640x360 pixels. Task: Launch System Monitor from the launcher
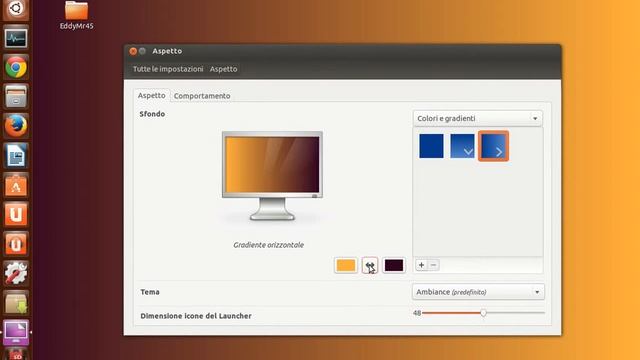point(16,38)
